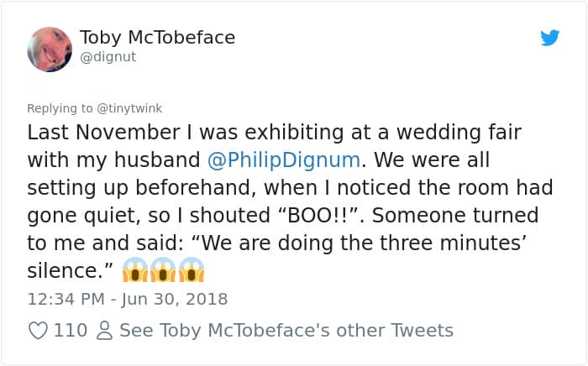Open the @dignut handle
This screenshot has height=366, width=588.
click(108, 58)
